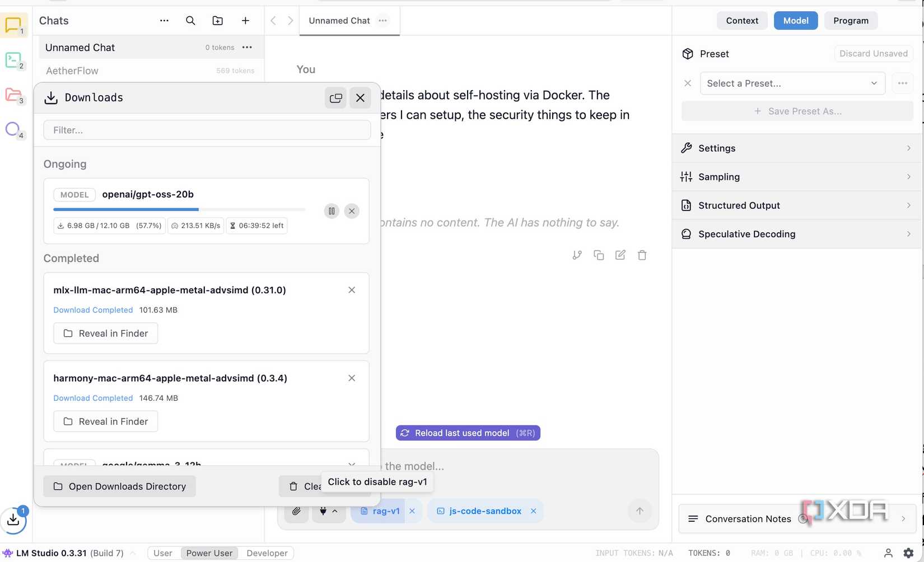Remove mlx-llm-mac-arm64 completed download entry
This screenshot has width=924, height=562.
[352, 290]
